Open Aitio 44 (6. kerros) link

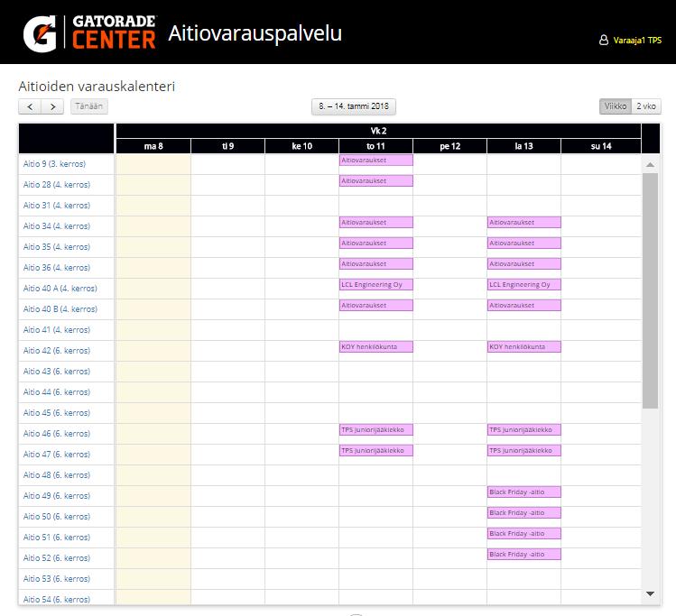point(57,392)
